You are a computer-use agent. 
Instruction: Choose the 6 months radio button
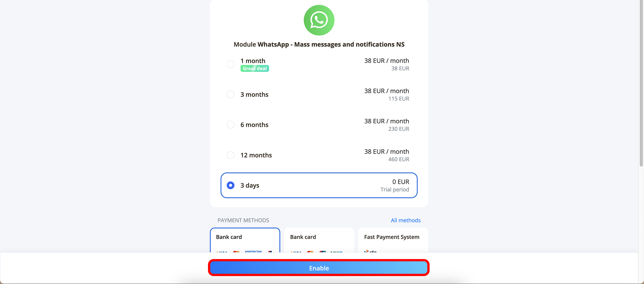coord(230,125)
